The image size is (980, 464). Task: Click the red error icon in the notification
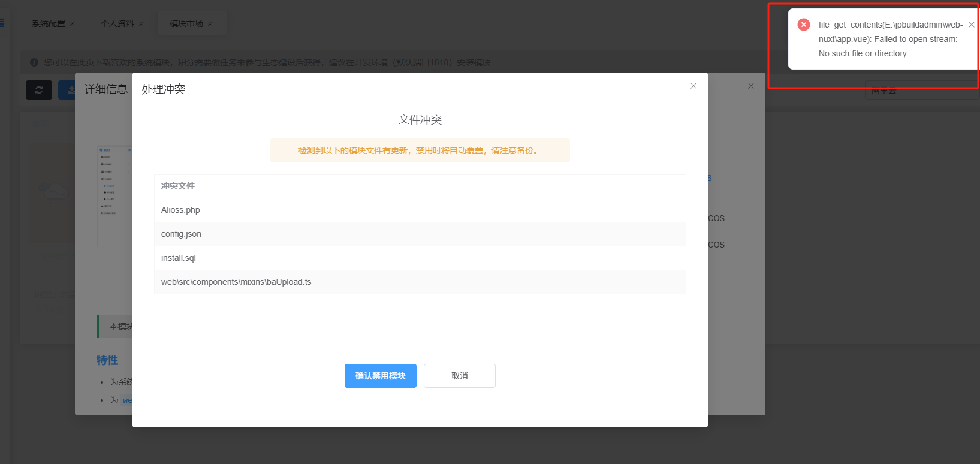click(x=804, y=25)
